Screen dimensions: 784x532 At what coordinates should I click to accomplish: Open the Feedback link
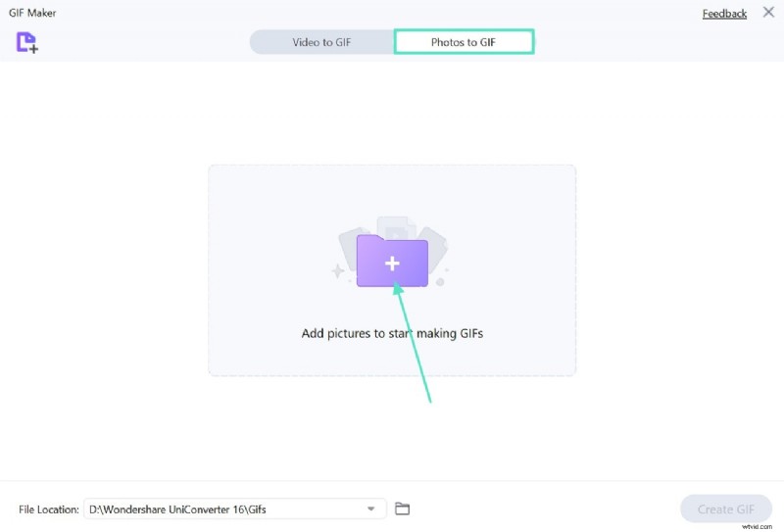click(724, 14)
